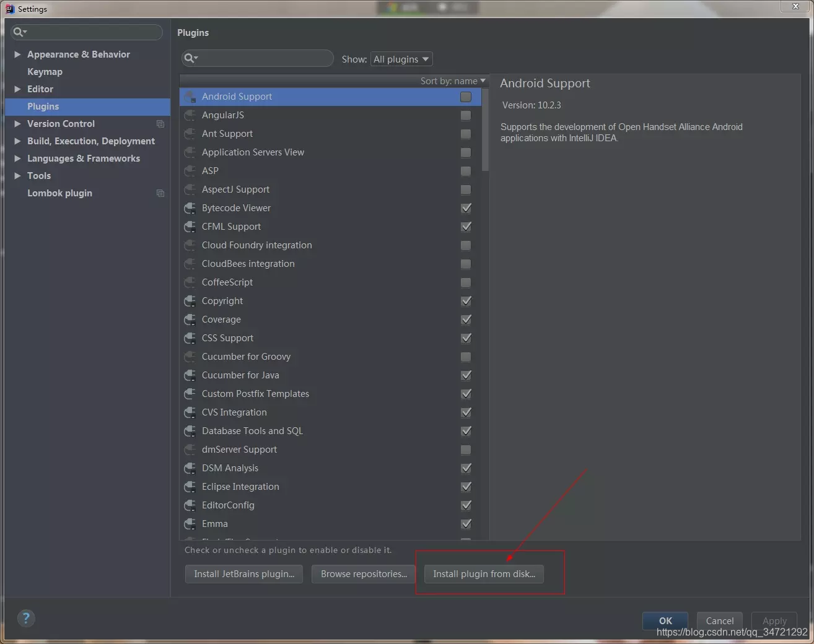Open the Sort by name dropdown

pyautogui.click(x=453, y=81)
